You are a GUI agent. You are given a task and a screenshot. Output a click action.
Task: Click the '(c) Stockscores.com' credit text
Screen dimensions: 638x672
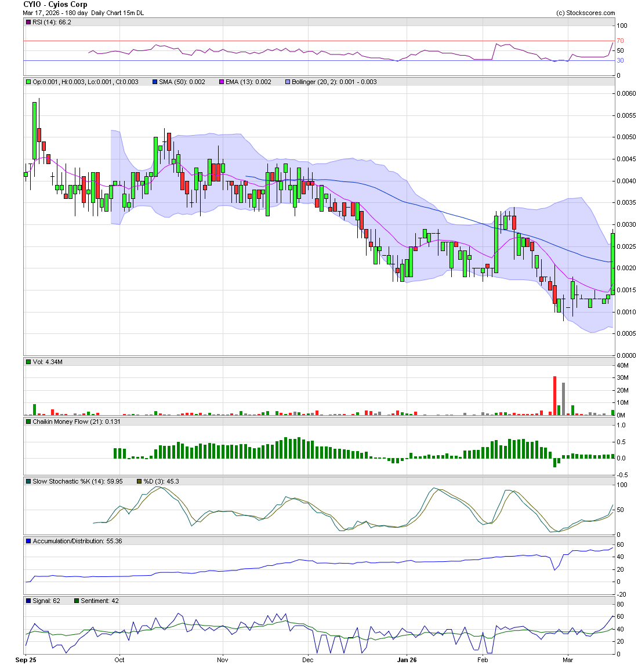(585, 13)
